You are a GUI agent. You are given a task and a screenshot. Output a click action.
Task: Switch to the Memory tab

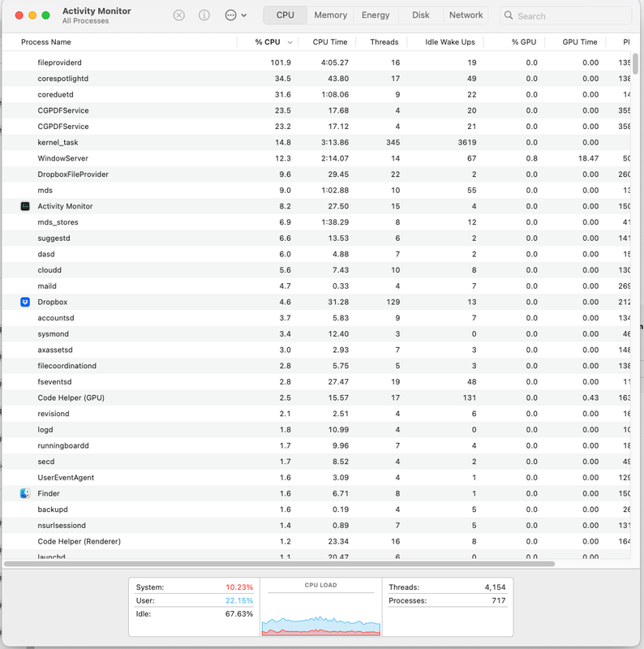tap(330, 15)
